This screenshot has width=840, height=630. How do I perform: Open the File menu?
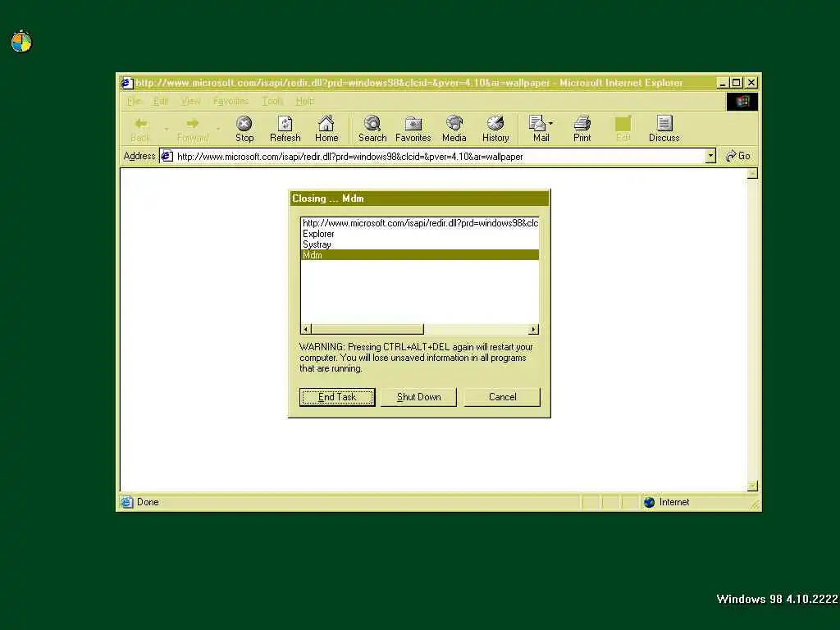click(134, 101)
